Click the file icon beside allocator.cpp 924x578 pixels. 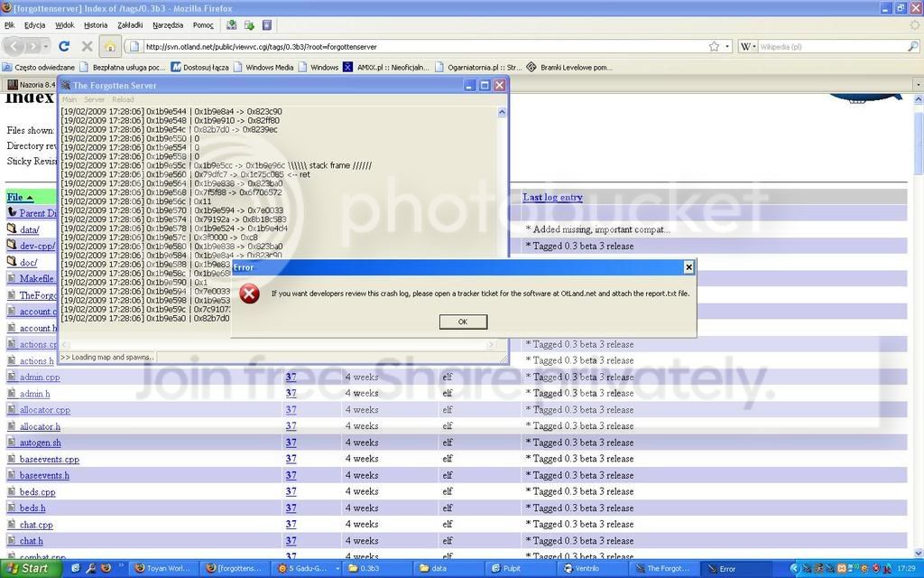[x=11, y=409]
